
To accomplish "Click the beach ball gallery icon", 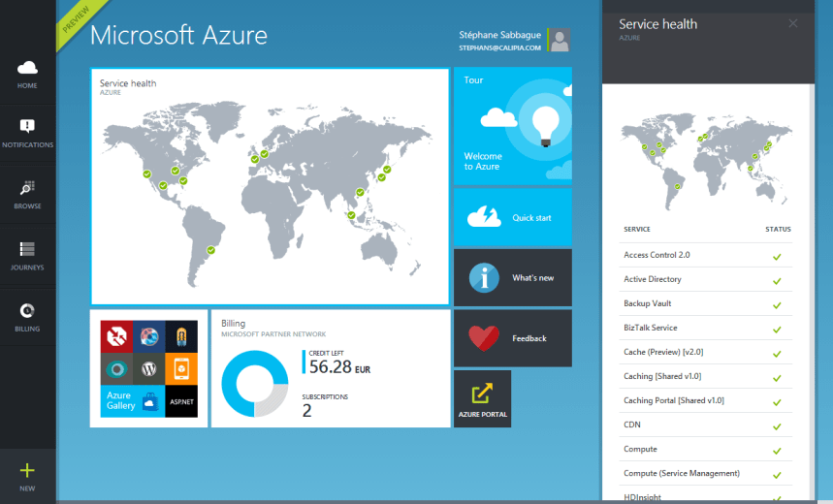I will [x=148, y=336].
